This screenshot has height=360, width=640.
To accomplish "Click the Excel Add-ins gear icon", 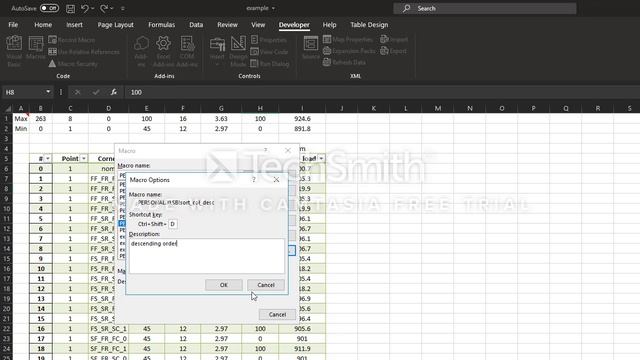I will point(163,43).
